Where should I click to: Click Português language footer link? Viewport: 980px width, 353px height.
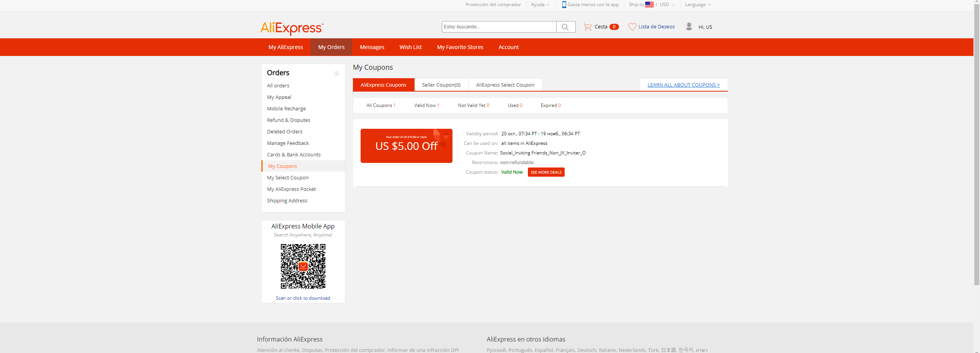click(x=520, y=350)
